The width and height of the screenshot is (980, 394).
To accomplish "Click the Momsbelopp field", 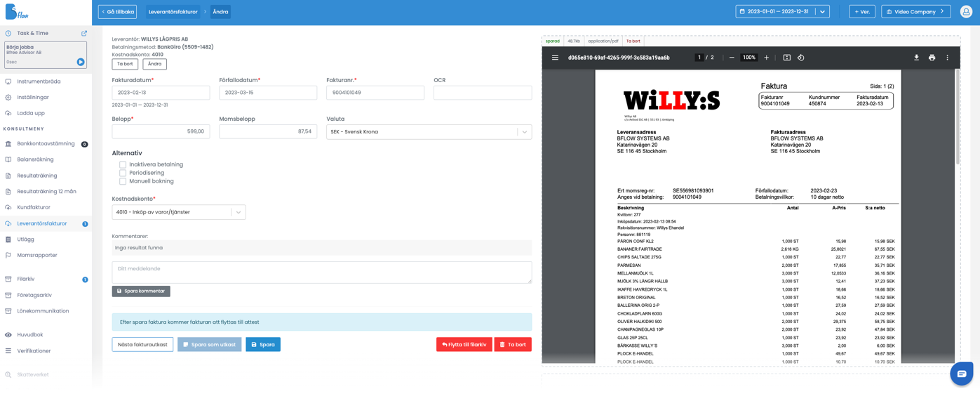I will 268,131.
